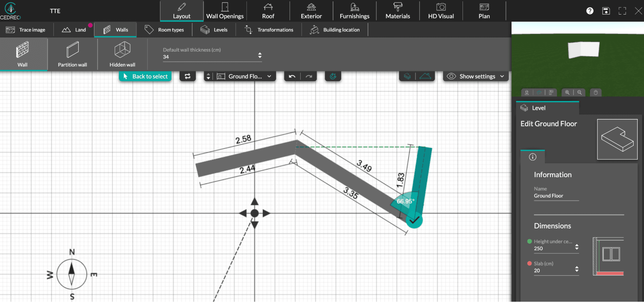
Task: Expand the Show settings dropdown
Action: click(x=502, y=76)
